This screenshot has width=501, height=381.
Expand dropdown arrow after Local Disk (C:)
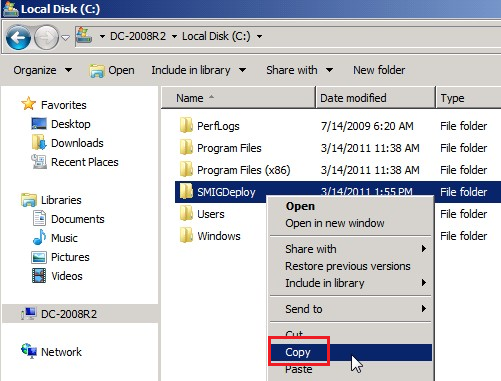[x=259, y=36]
